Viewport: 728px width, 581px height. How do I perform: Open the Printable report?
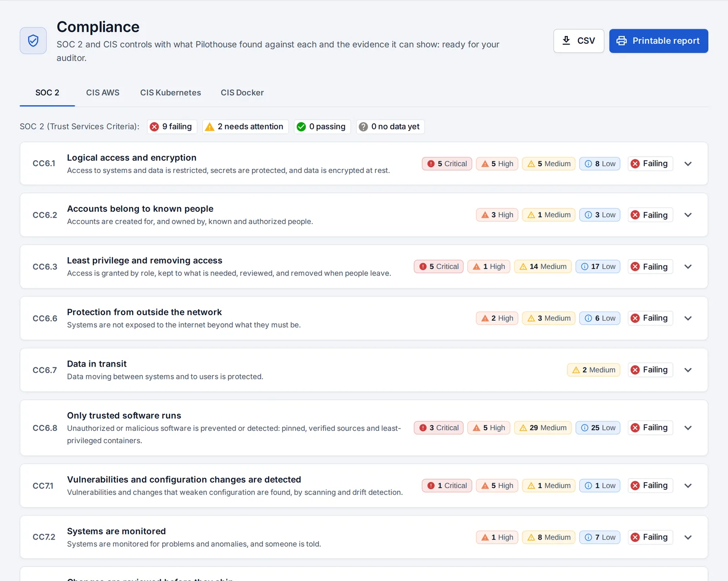click(658, 41)
